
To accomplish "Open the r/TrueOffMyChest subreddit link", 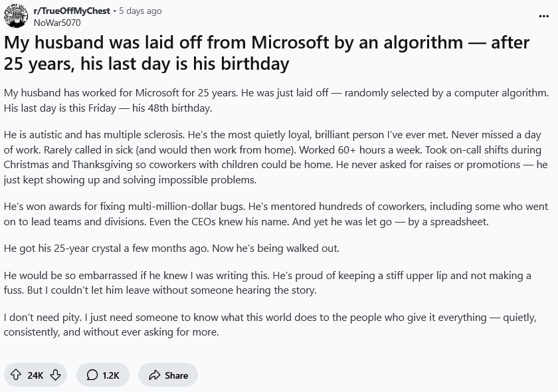I will (72, 11).
